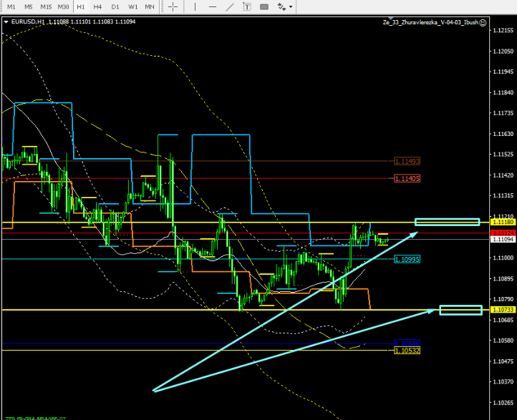Toggle the H1 timeframe button
Screen dimensions: 517x420
tap(80, 6)
